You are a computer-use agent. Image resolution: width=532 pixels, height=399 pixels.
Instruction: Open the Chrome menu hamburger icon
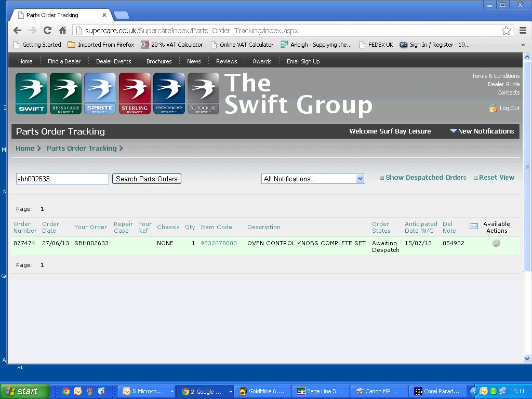523,31
